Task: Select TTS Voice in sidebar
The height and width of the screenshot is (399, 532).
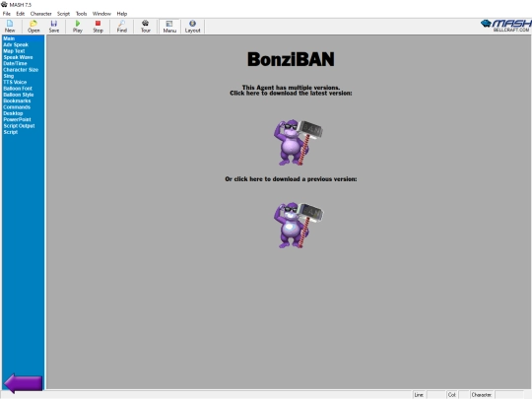Action: (15, 82)
